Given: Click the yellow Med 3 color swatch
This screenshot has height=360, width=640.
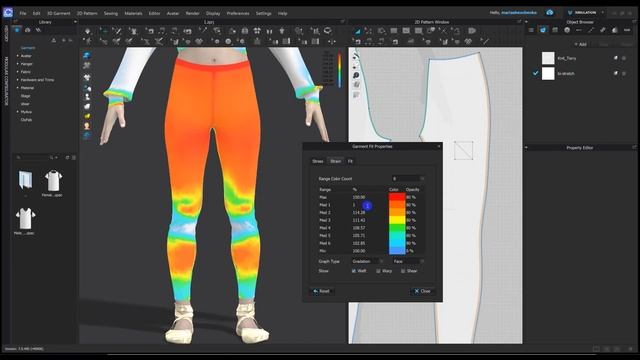Looking at the screenshot, I should tap(397, 220).
